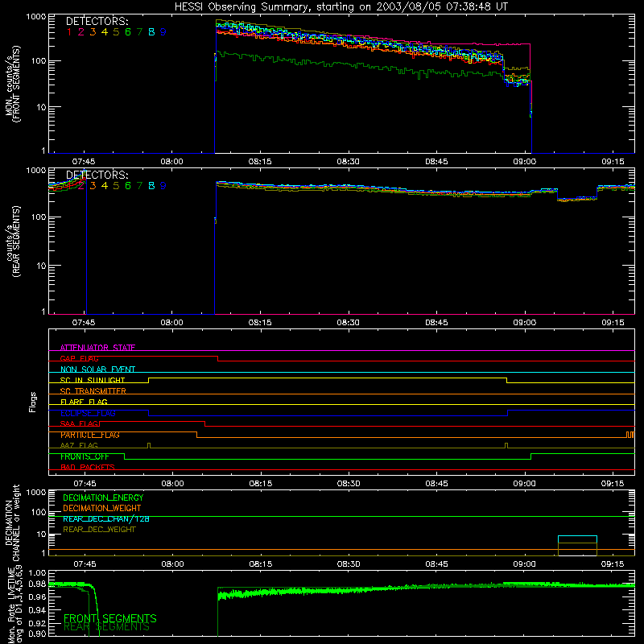Select the 0.92 livetime axis value

tap(37, 621)
